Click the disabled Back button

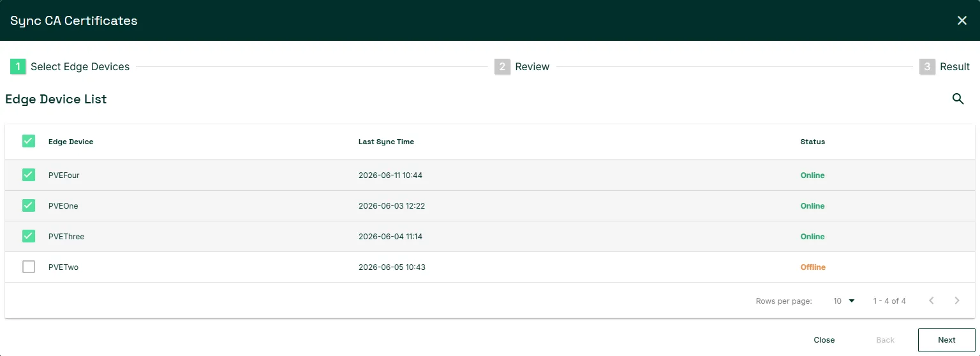point(885,340)
